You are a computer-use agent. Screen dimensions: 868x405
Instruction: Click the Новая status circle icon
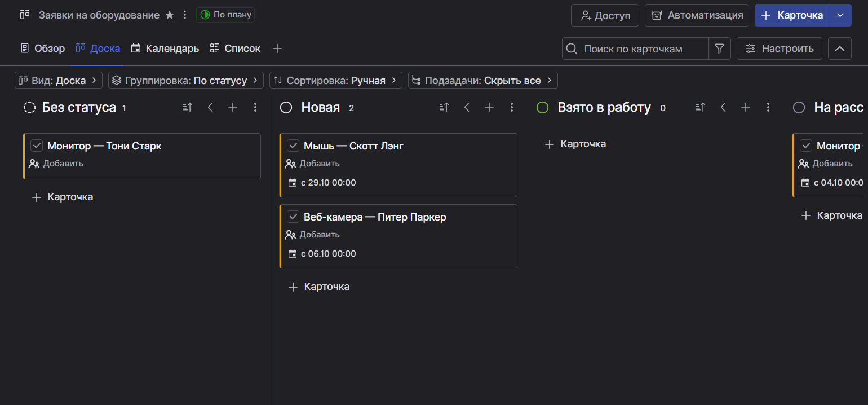(x=286, y=107)
